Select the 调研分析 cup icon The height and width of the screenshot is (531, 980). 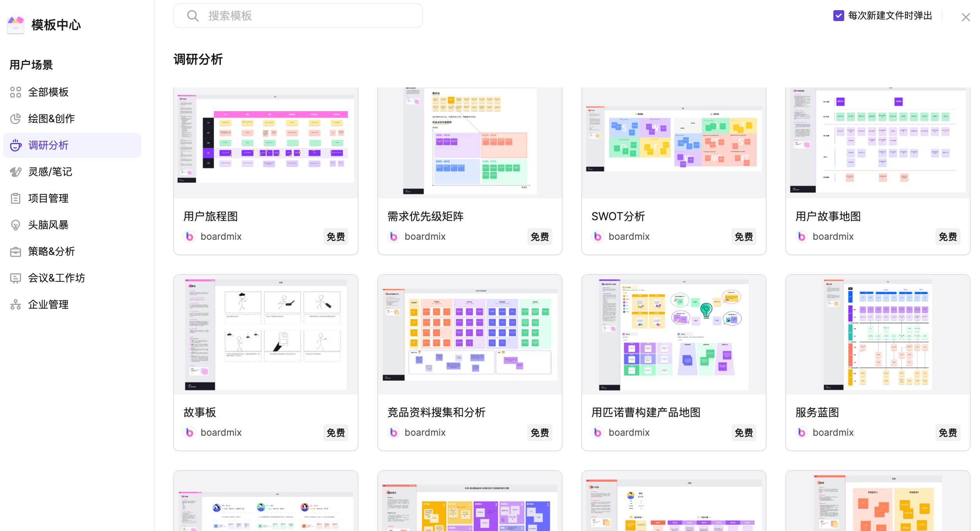16,145
